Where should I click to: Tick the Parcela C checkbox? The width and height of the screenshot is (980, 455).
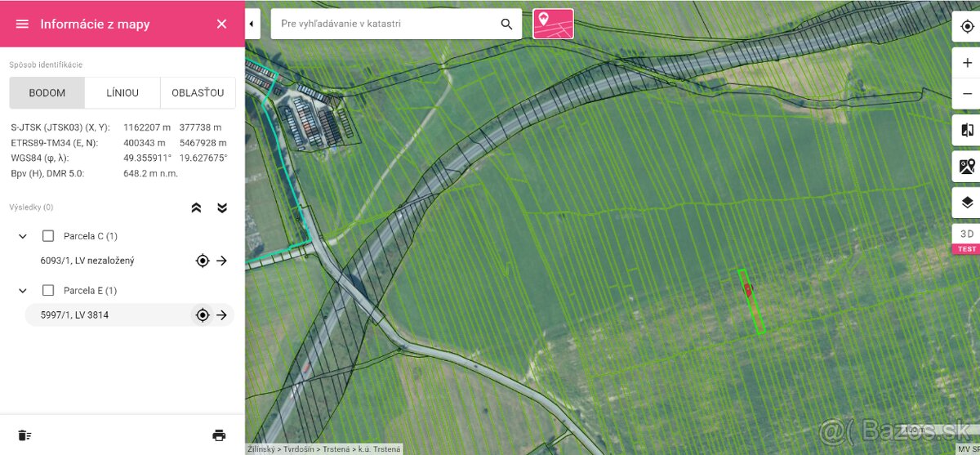point(48,236)
